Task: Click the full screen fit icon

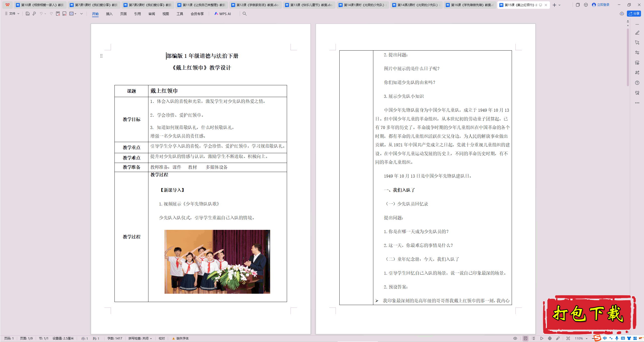Action: [x=568, y=338]
